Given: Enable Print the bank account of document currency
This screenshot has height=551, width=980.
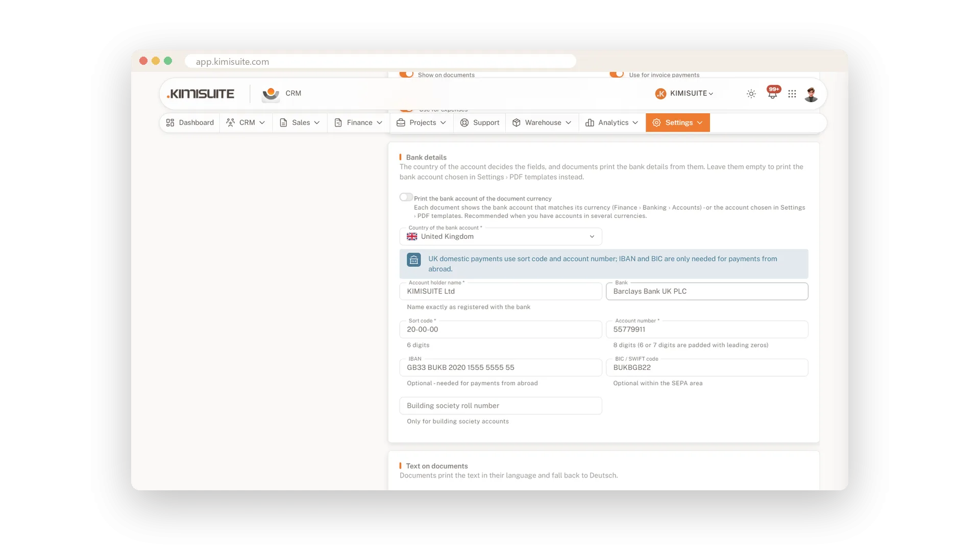Looking at the screenshot, I should 406,197.
